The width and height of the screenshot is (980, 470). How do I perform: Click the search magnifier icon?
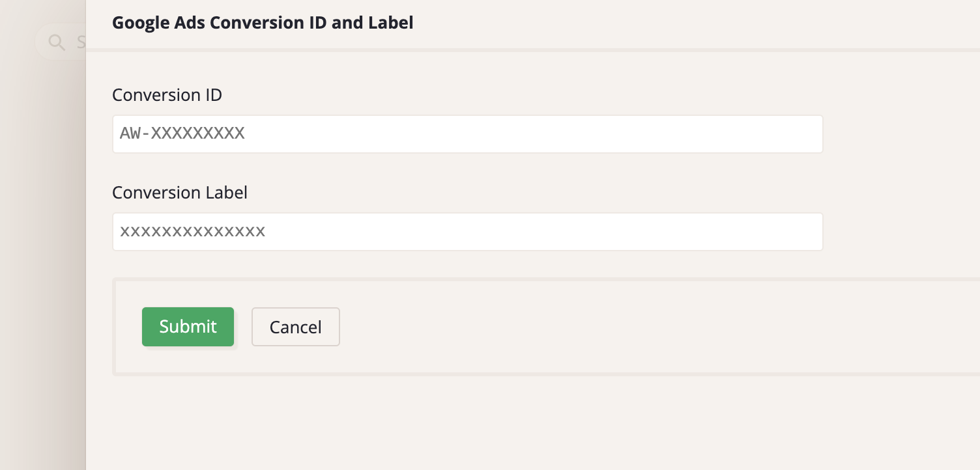(x=57, y=43)
